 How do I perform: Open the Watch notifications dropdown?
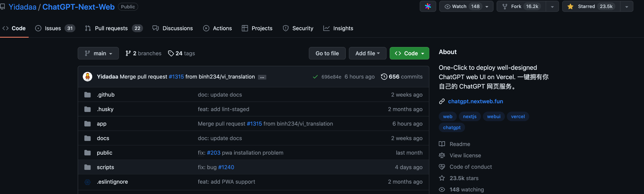[x=466, y=6]
